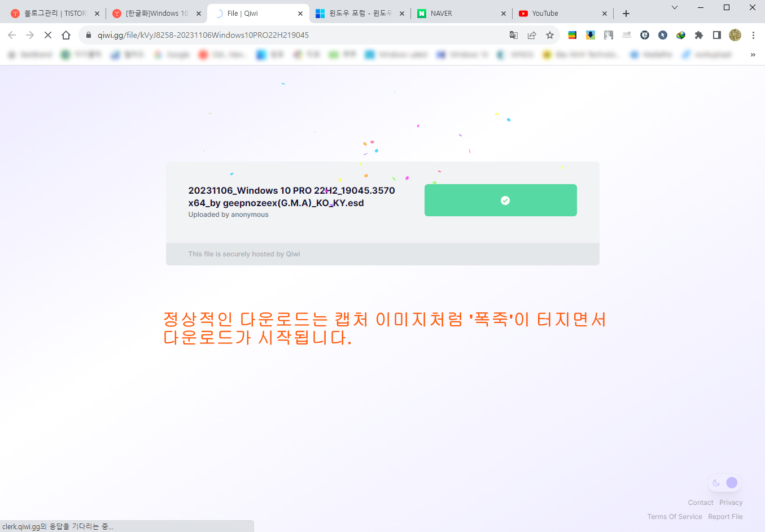Minimize the Chrome window
Screen dimensions: 765x532
701,7
